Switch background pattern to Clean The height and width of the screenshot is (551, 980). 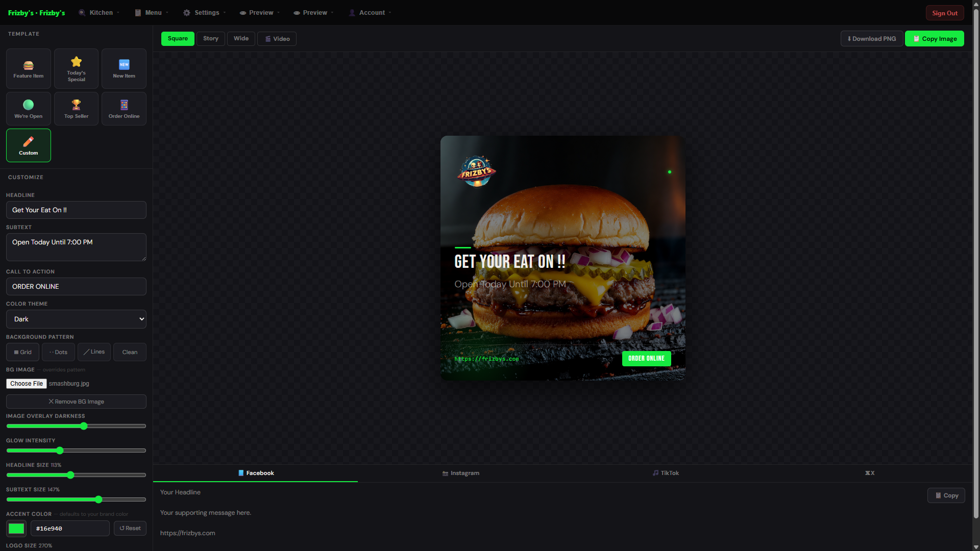tap(129, 352)
